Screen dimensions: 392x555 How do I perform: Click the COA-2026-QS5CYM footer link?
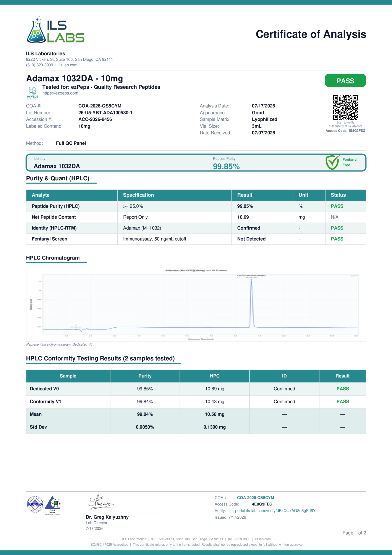coord(255,498)
